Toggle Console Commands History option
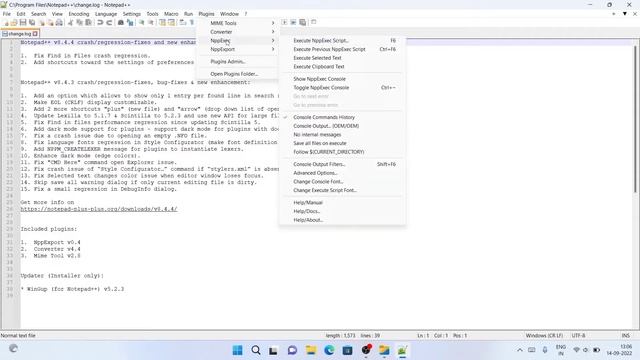This screenshot has width=640, height=360. coord(342,117)
